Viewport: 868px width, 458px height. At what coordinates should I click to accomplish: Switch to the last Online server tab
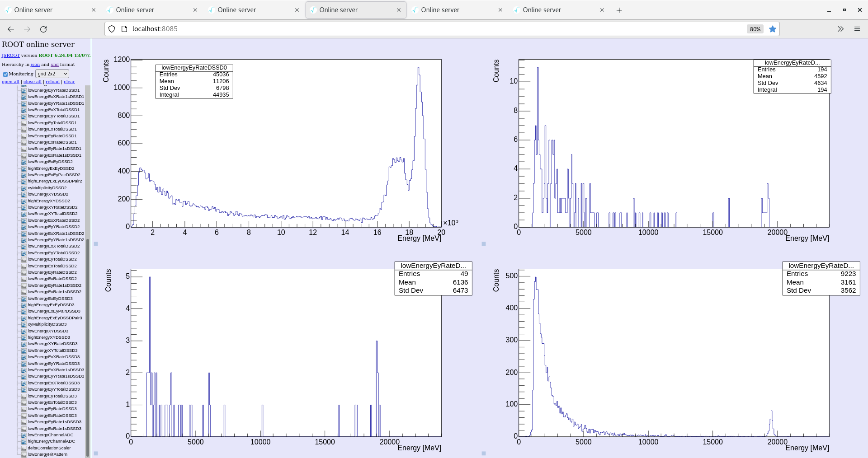point(542,10)
